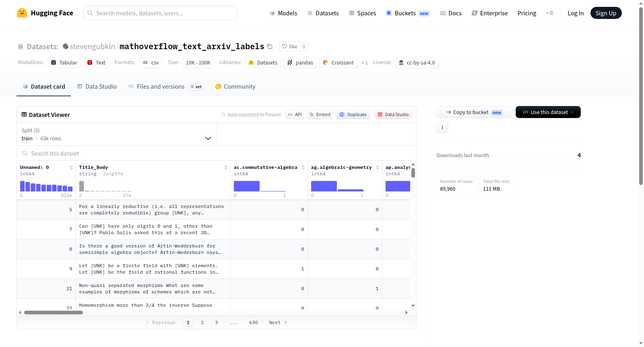Sort the Unnamed: 0 column
The height and width of the screenshot is (347, 644).
click(71, 167)
